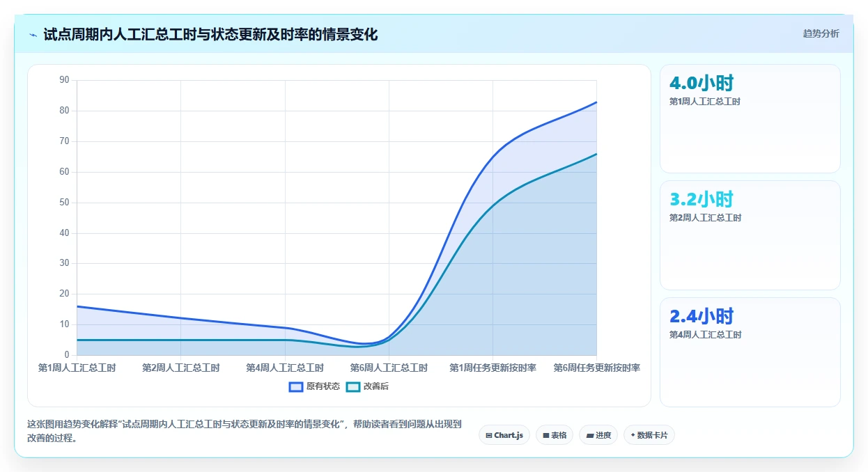Screen dimensions: 868x472
Task: Click the 2.4小时 value card
Action: click(750, 352)
